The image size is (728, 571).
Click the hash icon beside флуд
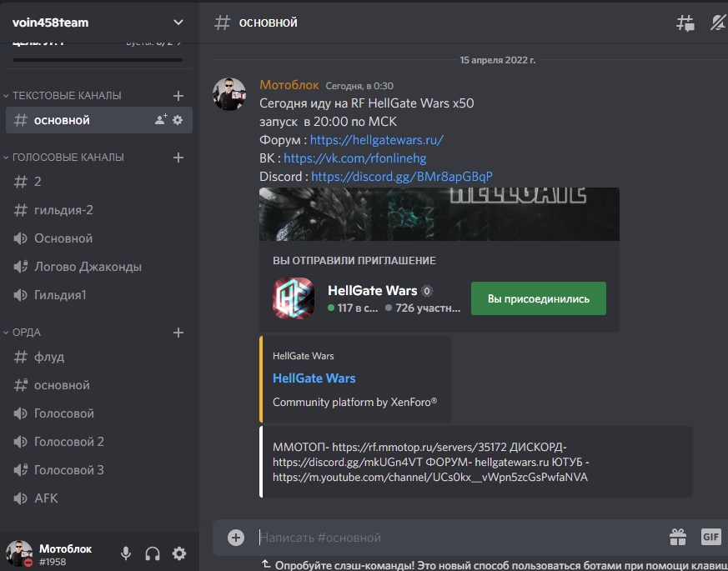coord(20,357)
